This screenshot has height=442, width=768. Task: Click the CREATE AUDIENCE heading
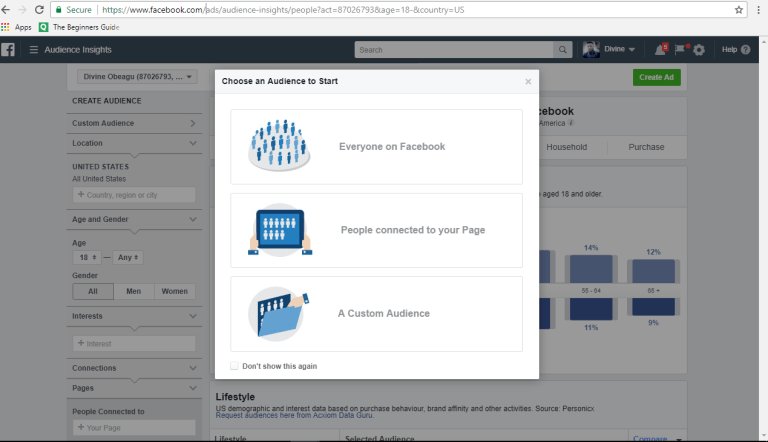pyautogui.click(x=107, y=100)
